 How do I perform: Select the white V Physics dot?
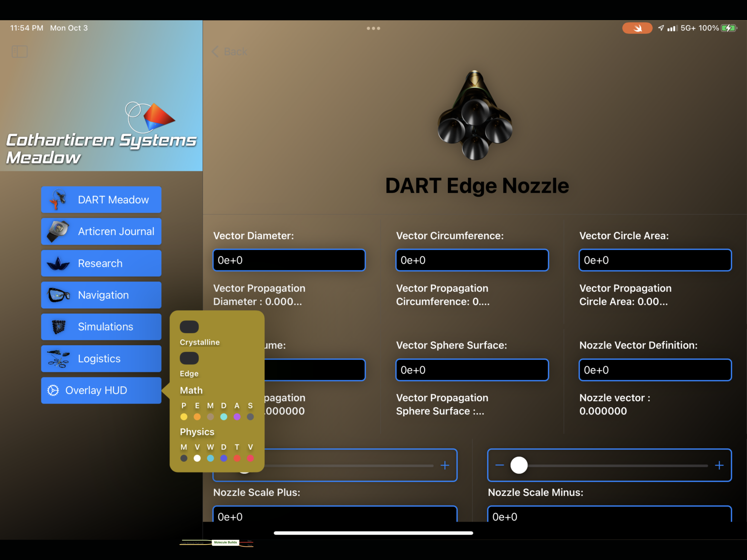click(x=197, y=458)
